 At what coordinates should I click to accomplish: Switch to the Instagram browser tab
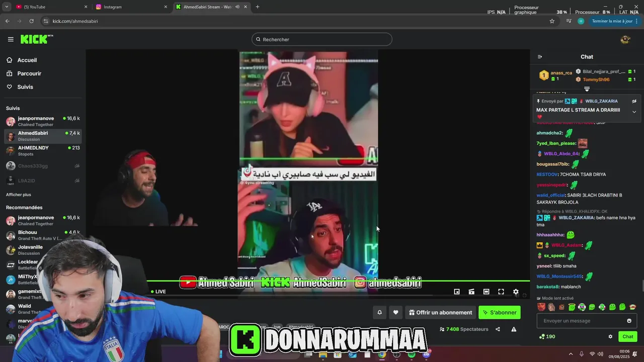click(131, 7)
